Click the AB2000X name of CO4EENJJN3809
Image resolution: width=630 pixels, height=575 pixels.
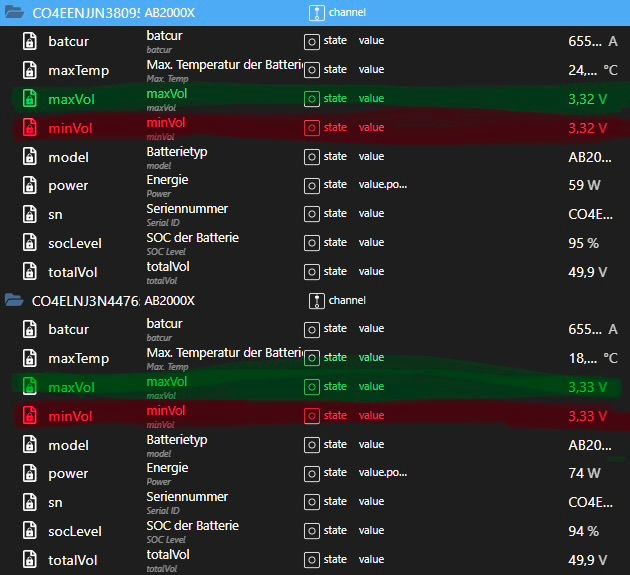170,13
